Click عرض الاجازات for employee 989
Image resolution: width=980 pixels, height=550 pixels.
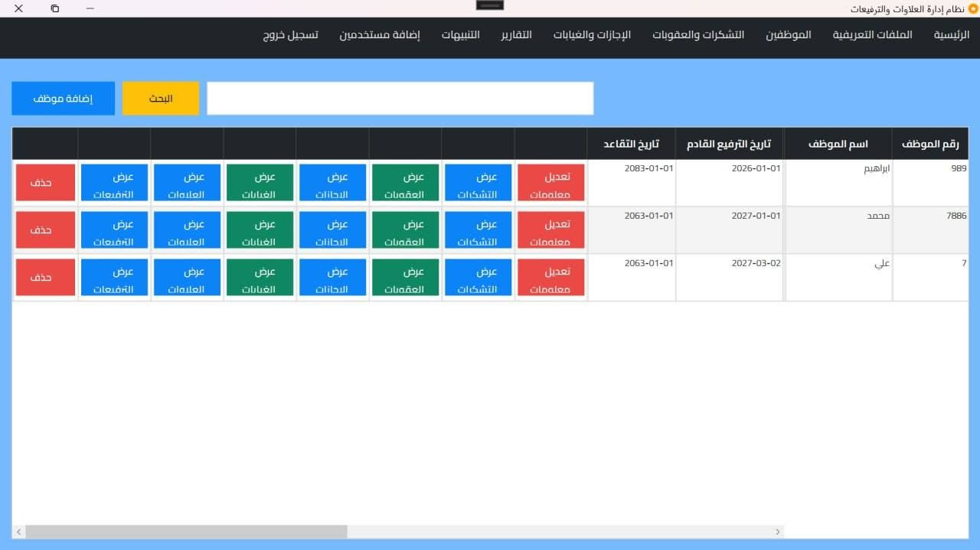coord(333,183)
